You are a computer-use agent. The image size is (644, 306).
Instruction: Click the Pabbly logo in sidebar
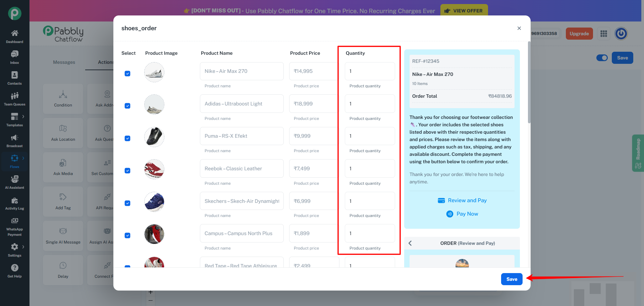pos(15,13)
